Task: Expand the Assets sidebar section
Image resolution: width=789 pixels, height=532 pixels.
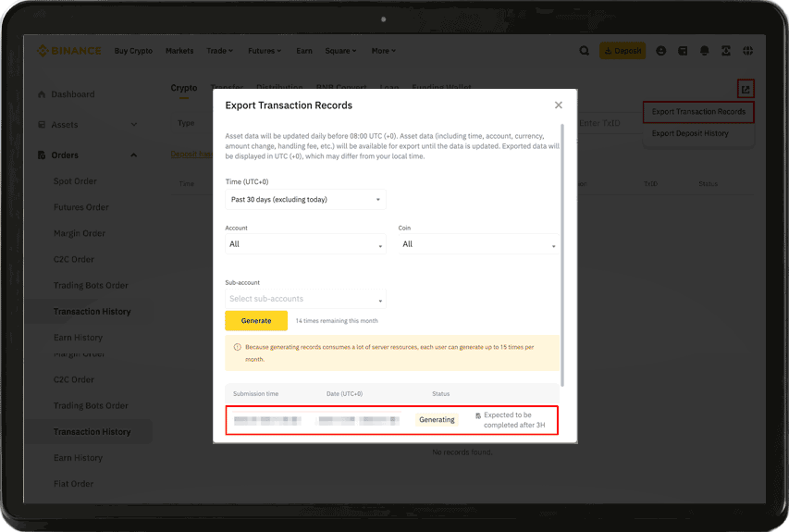Action: click(134, 125)
